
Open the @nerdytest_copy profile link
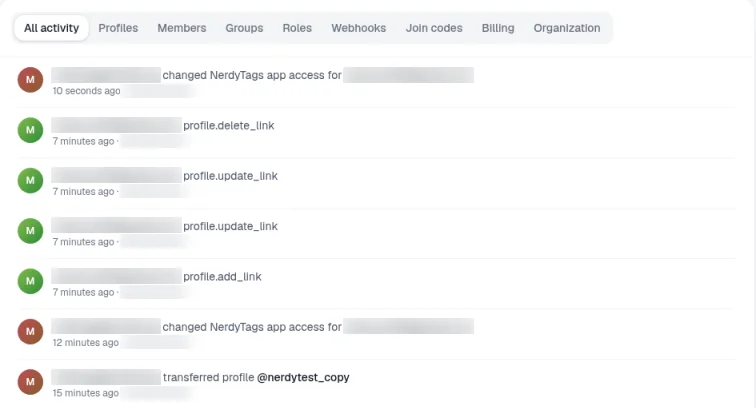pos(303,377)
